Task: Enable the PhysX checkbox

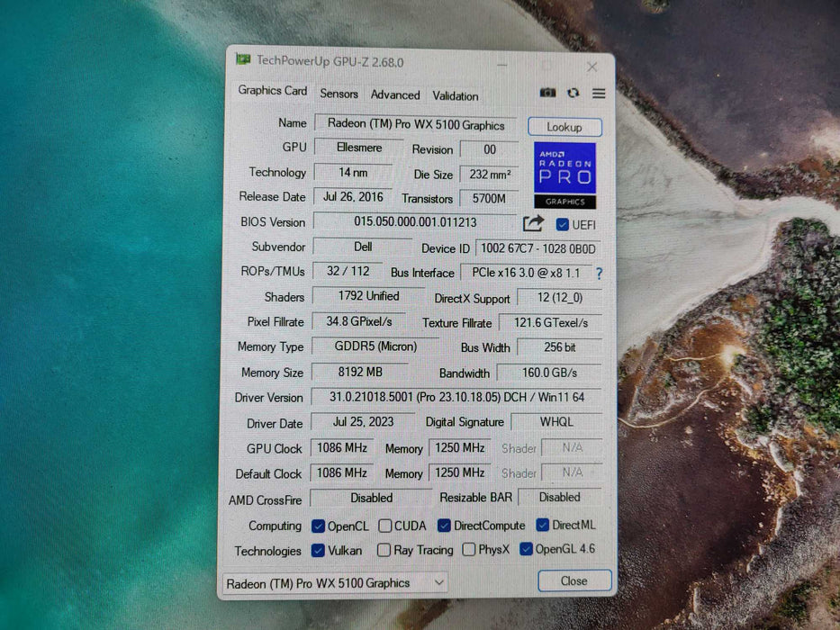Action: (x=468, y=550)
